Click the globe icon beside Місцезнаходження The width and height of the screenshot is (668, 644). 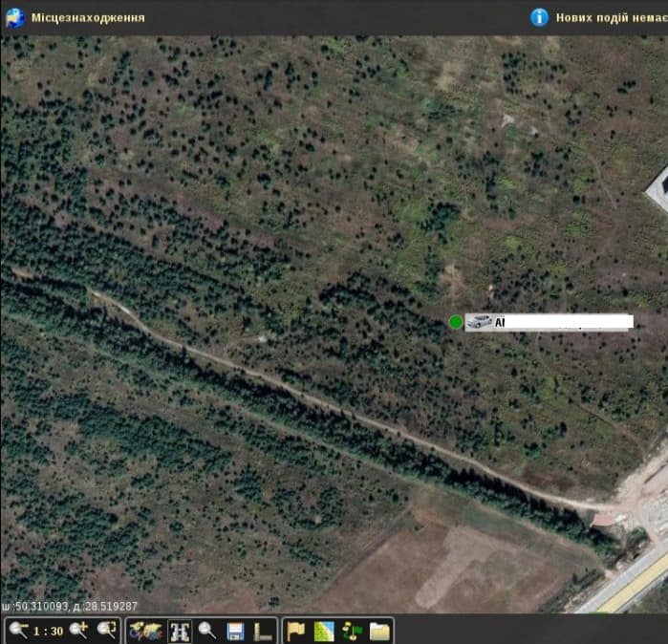point(15,17)
